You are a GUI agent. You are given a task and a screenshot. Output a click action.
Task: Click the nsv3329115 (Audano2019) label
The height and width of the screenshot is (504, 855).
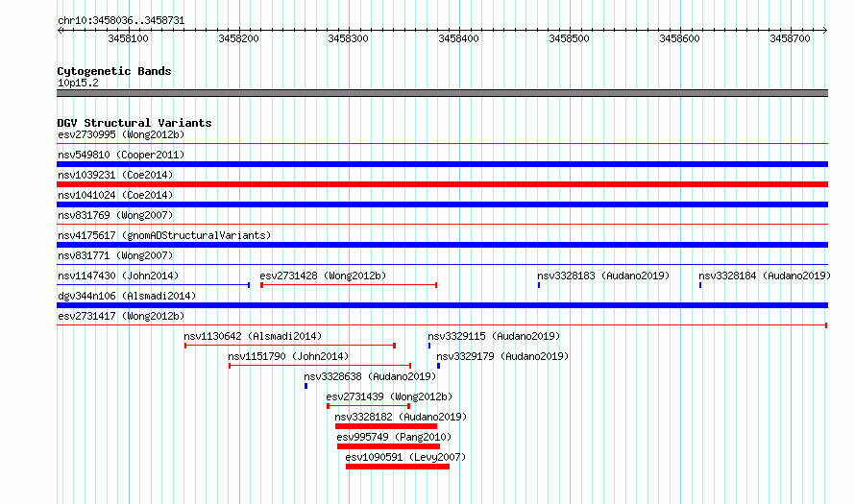(494, 336)
